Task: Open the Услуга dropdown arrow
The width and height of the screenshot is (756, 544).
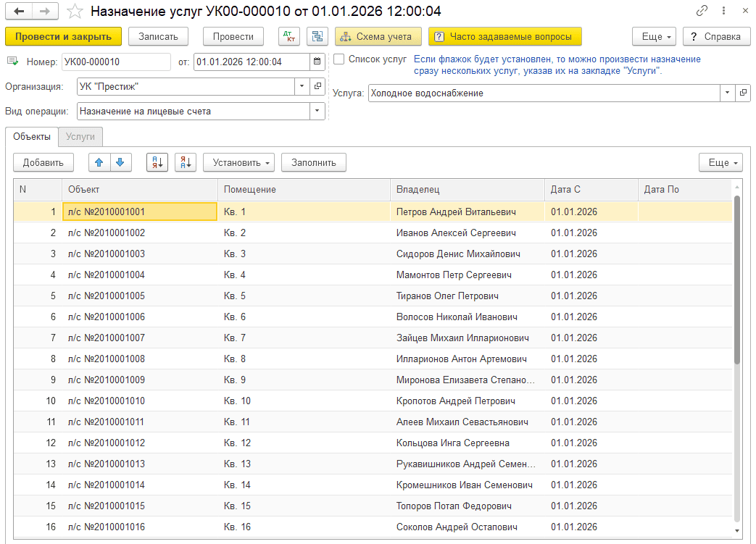Action: tap(727, 93)
